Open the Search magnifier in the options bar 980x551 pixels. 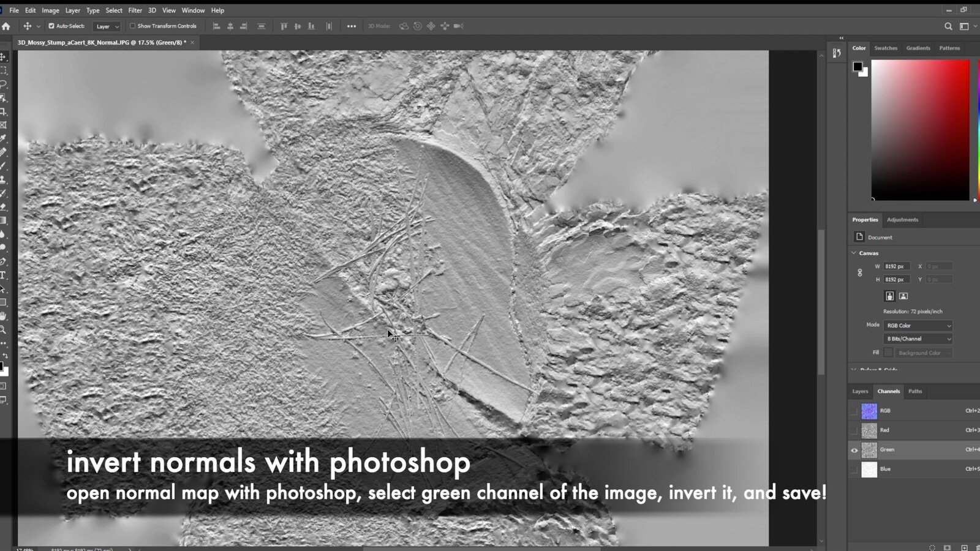(948, 26)
